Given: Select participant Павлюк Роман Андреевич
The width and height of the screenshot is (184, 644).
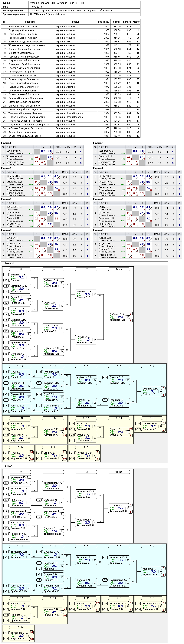Looking at the screenshot, I should tap(22, 75).
